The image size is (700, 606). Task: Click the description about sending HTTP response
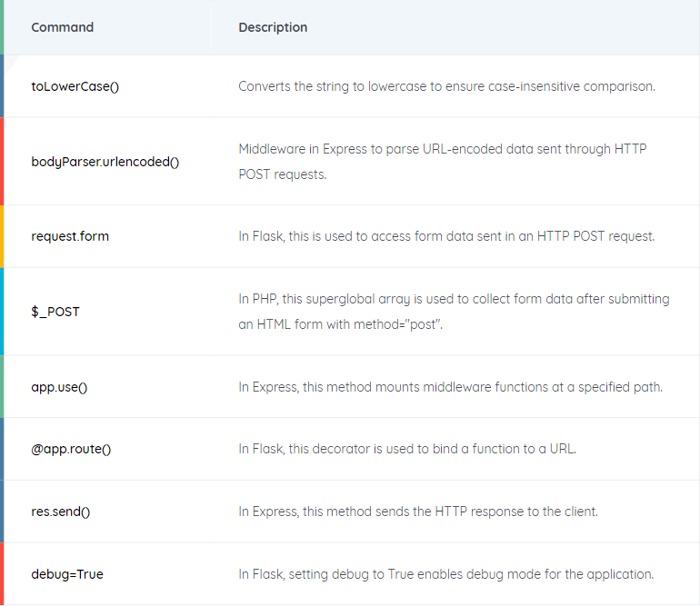(418, 512)
